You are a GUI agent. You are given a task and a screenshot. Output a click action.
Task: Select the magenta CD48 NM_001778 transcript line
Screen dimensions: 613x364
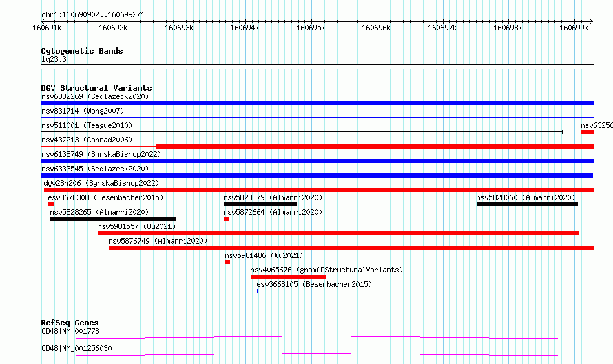[x=317, y=337]
